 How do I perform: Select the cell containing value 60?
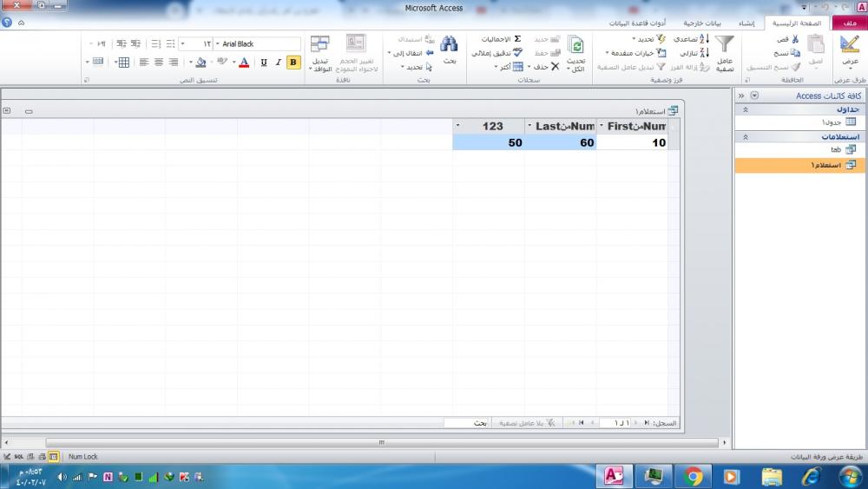[560, 142]
